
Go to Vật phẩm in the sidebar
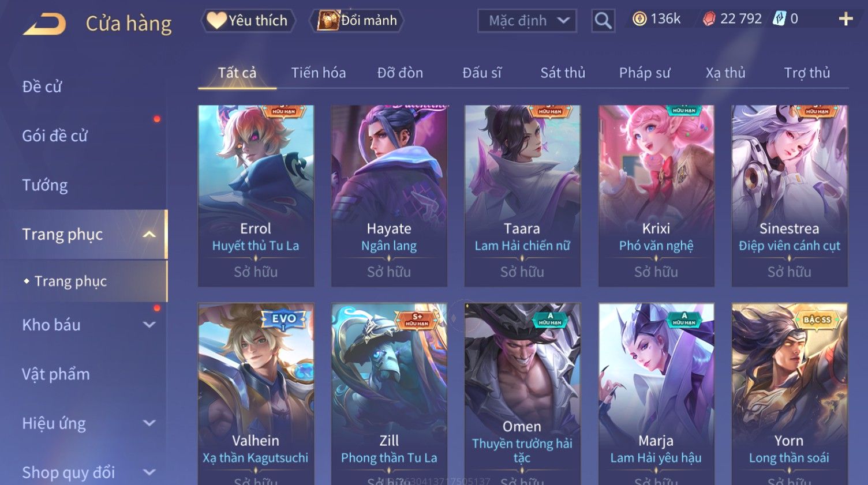click(56, 374)
